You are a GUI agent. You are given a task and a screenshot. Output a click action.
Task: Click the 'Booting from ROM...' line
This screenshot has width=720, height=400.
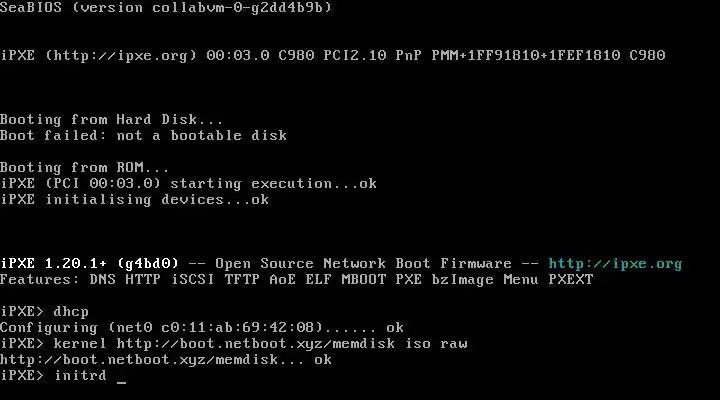84,168
